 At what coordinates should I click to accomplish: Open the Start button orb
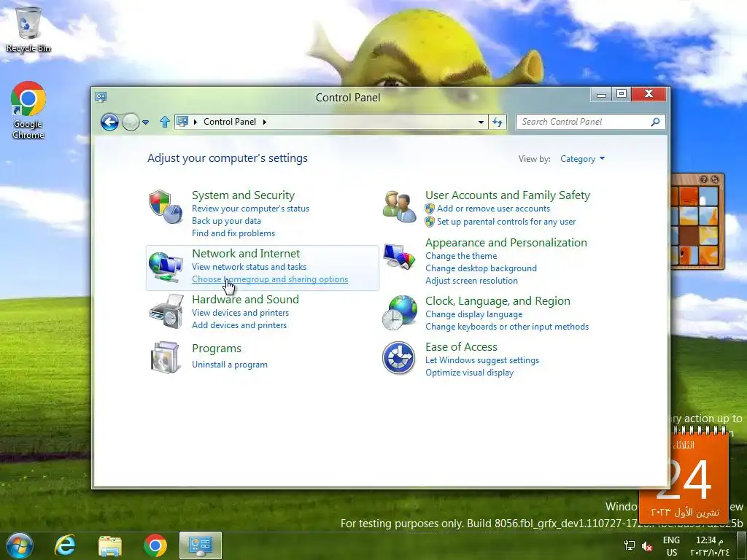pyautogui.click(x=20, y=545)
